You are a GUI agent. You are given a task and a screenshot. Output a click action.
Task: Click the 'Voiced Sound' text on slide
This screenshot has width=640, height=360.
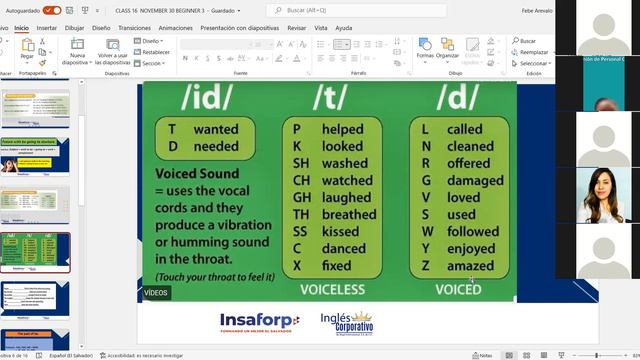coord(197,173)
